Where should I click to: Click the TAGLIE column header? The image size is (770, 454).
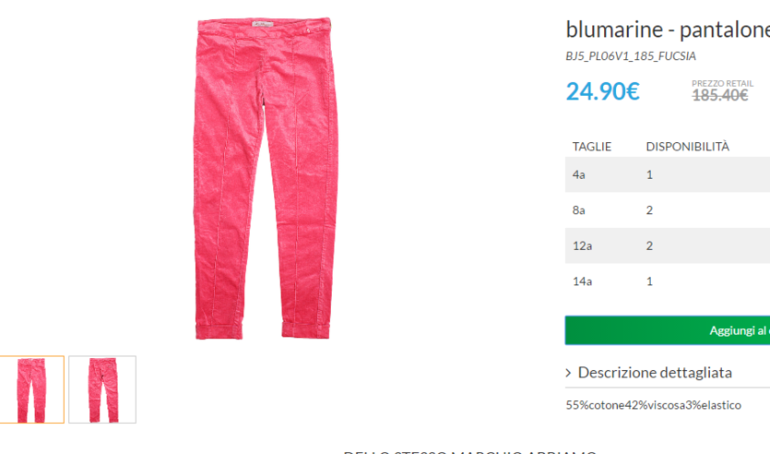pyautogui.click(x=592, y=147)
